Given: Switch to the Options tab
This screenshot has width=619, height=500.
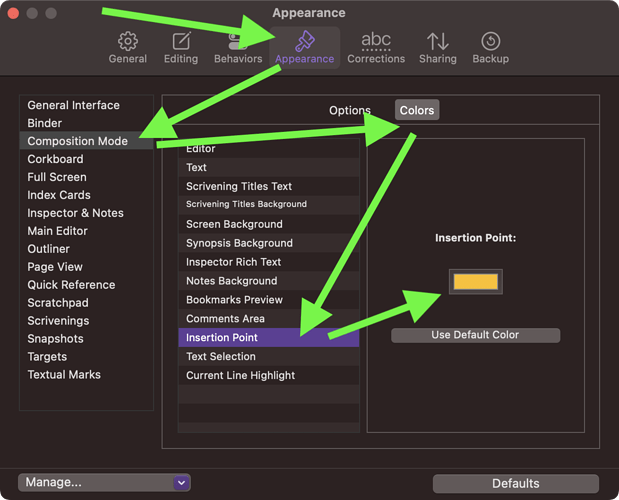Looking at the screenshot, I should point(350,110).
